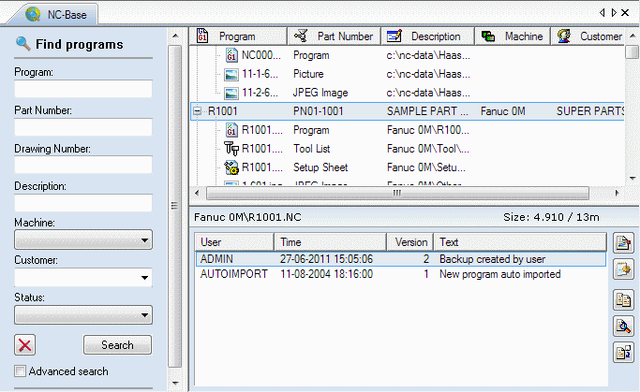Viewport: 640px width, 392px height.
Task: Click the Program column NC file icon
Action: click(202, 36)
